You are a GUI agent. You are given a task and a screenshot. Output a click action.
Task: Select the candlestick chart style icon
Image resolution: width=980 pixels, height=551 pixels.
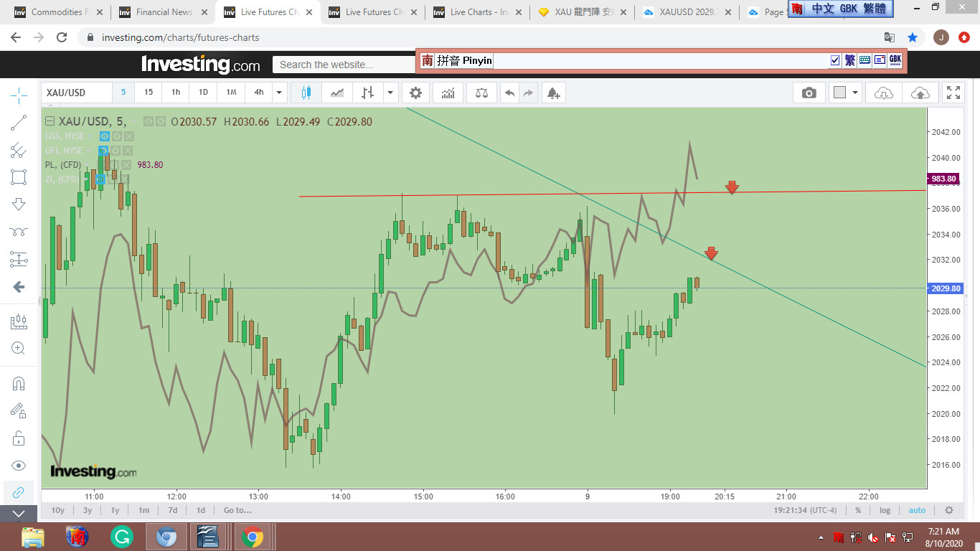tap(306, 93)
